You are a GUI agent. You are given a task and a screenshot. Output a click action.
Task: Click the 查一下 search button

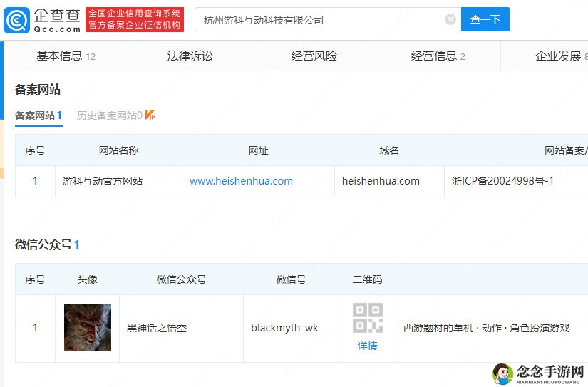pos(485,19)
